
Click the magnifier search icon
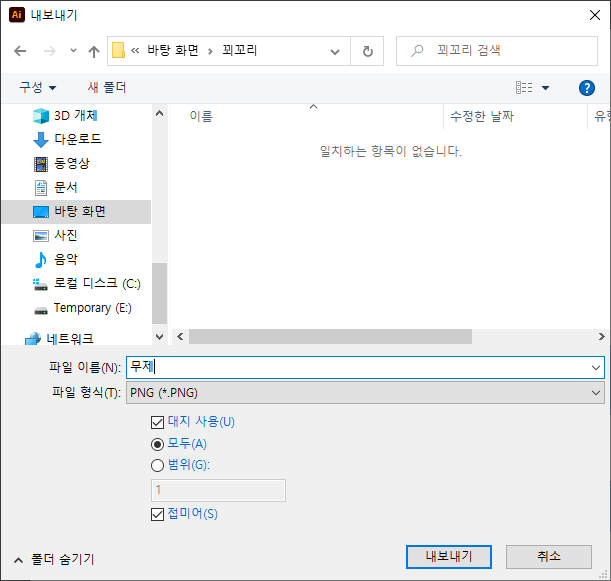[417, 51]
